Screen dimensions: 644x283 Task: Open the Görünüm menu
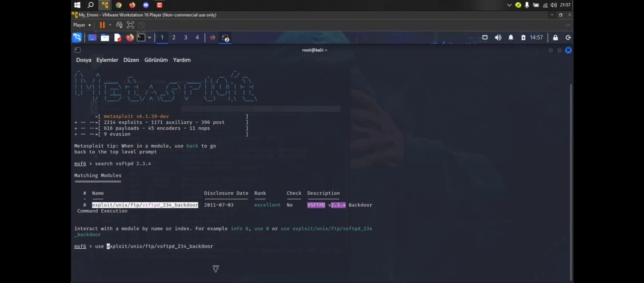[x=156, y=60]
